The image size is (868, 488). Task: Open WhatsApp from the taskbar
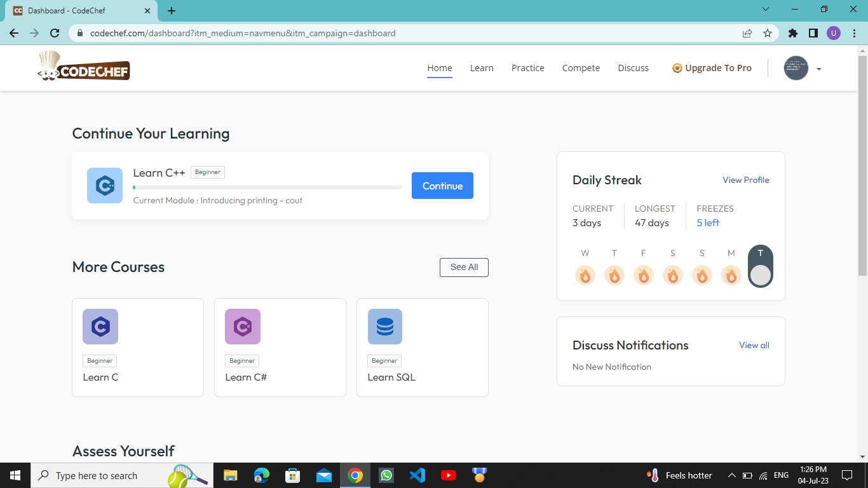(386, 475)
